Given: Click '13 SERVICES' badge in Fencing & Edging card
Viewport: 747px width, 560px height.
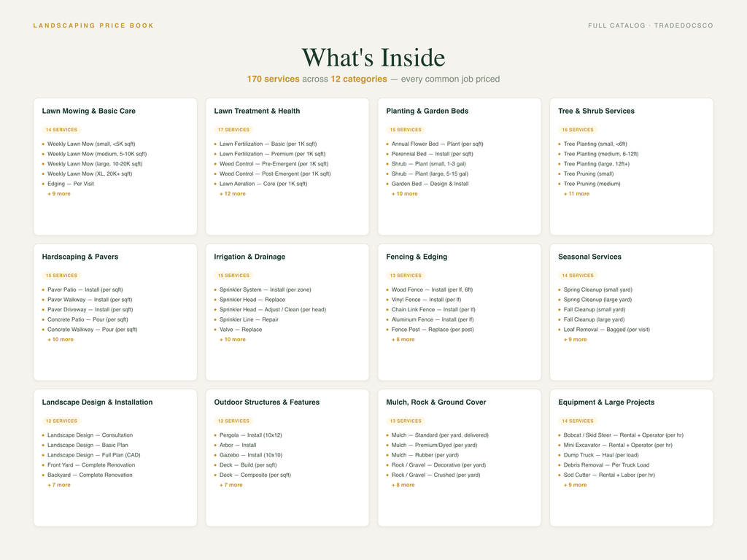Looking at the screenshot, I should tap(406, 275).
